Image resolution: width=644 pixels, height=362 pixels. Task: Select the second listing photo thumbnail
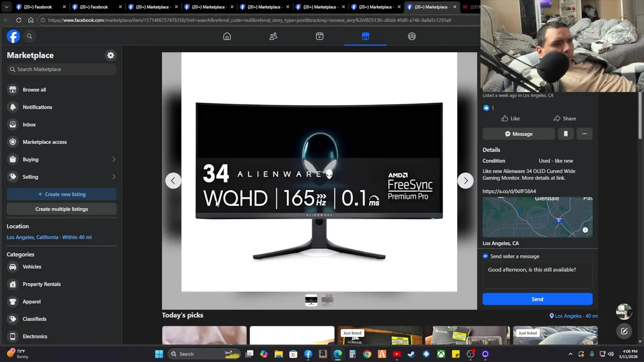click(328, 301)
